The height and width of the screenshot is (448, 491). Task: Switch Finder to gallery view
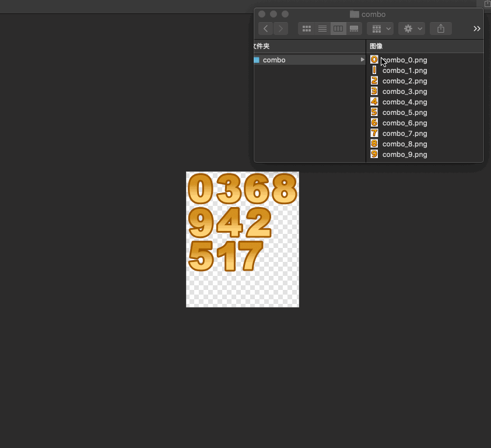point(354,29)
